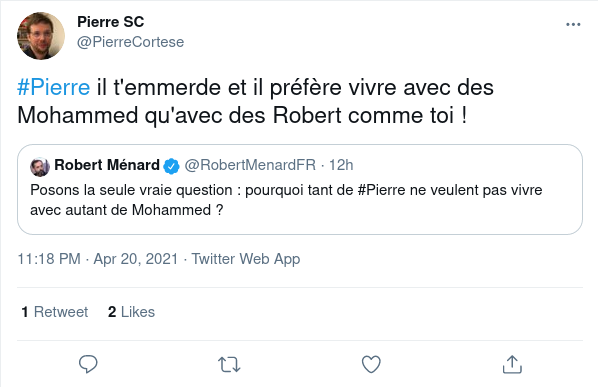This screenshot has height=387, width=598.
Task: Open the @PierreCortese handle
Action: 130,42
